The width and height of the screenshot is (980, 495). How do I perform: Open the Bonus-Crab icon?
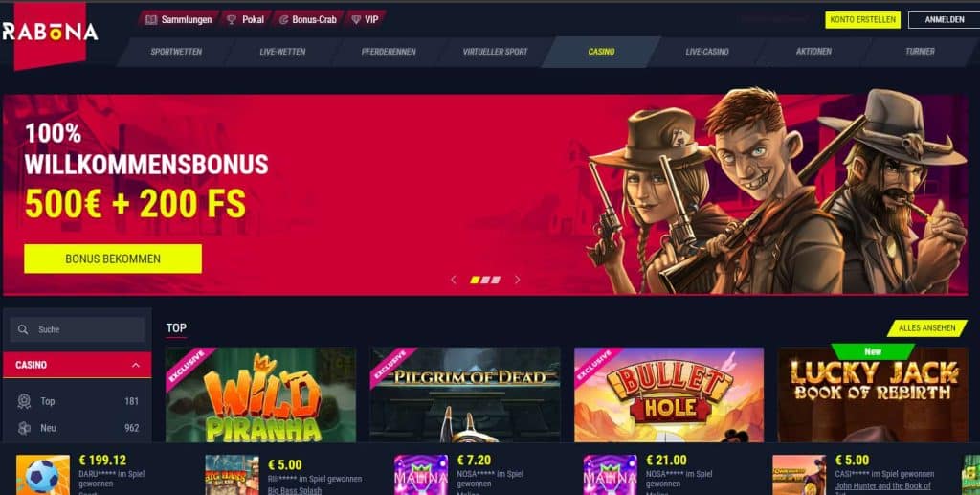283,19
